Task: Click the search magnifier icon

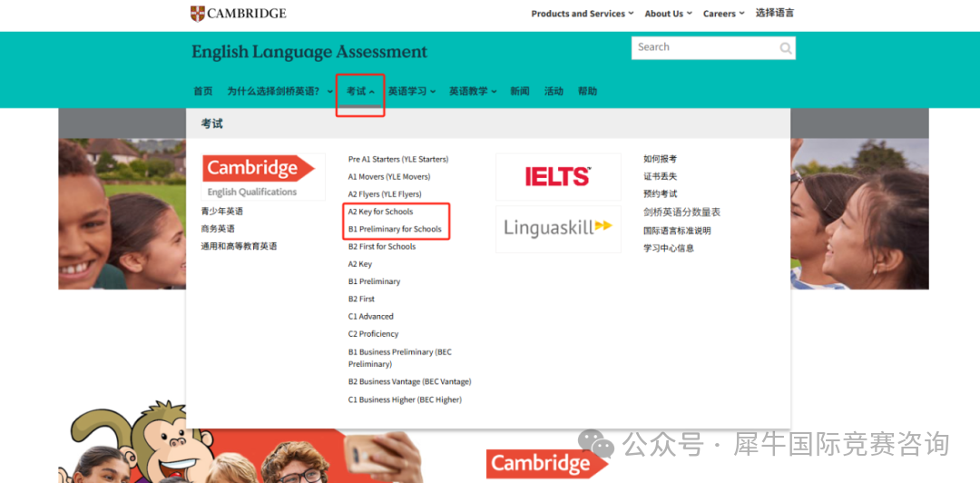Action: click(x=785, y=48)
